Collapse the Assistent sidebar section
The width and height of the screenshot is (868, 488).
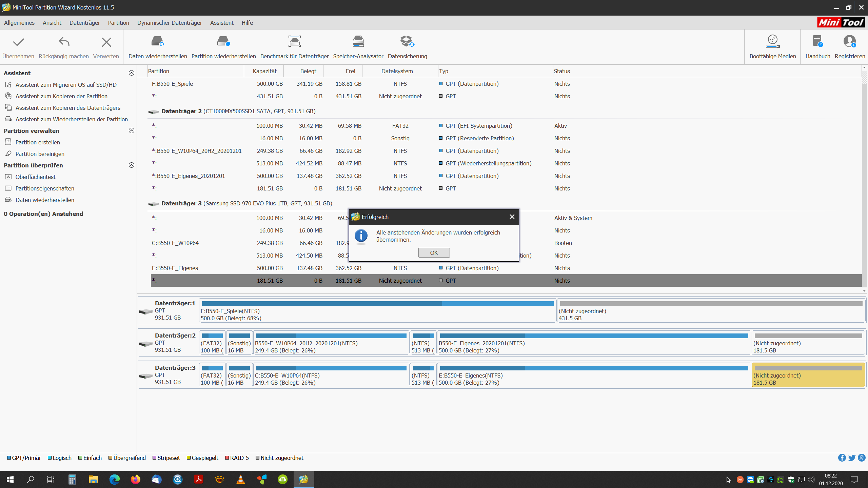(132, 73)
